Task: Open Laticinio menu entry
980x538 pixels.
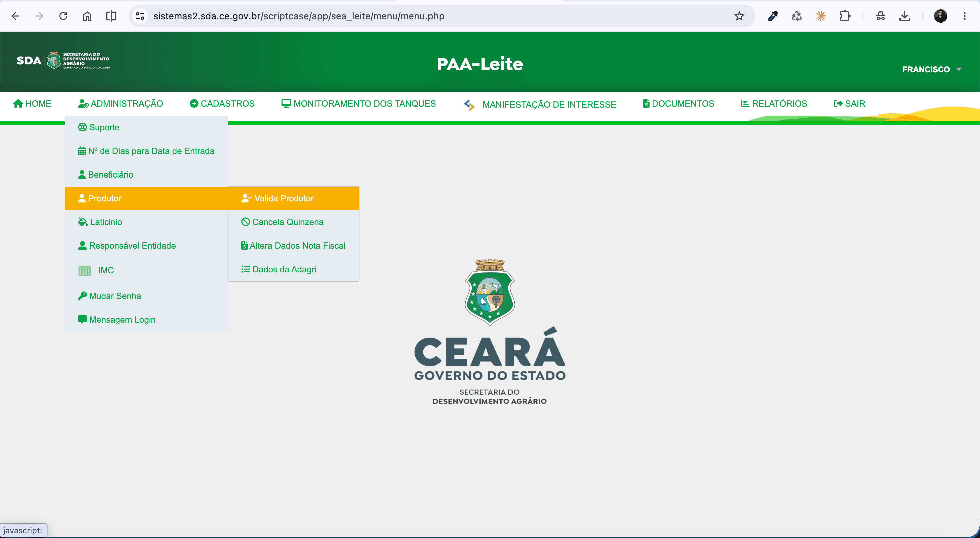Action: pos(146,222)
